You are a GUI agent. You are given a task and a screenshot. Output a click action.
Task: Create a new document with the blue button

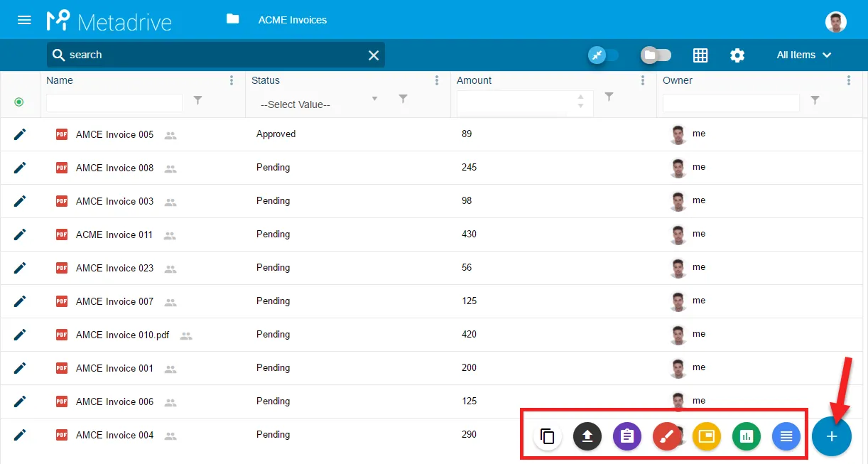click(786, 436)
